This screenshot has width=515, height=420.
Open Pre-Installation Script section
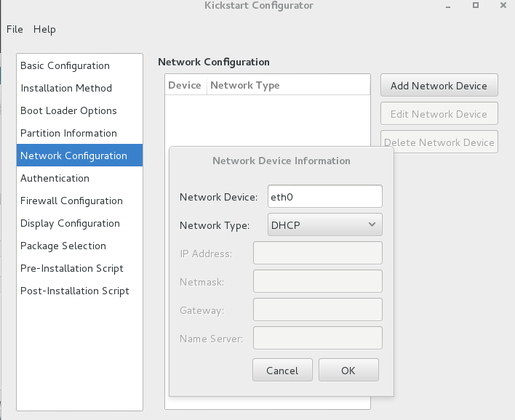tap(79, 268)
